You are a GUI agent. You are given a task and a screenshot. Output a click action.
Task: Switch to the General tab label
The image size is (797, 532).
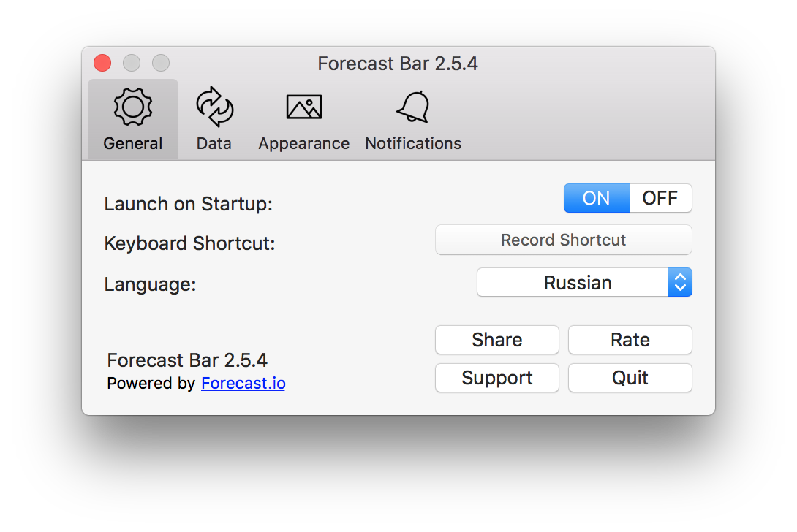132,144
